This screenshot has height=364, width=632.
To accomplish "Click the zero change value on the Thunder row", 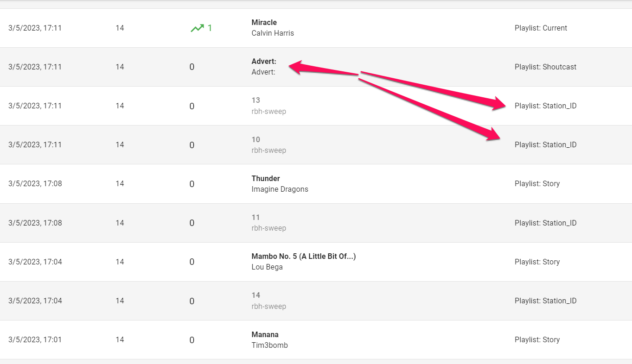I will [192, 183].
